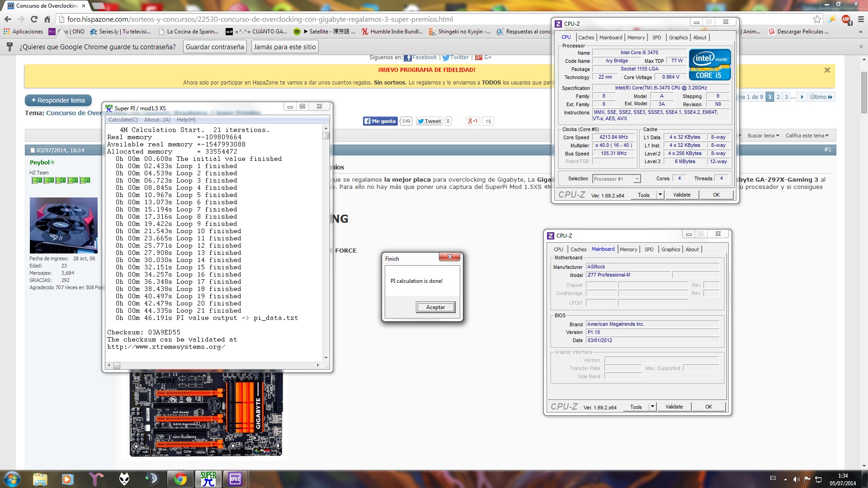The image size is (868, 488).
Task: Click the Responder tema button
Action: [x=58, y=100]
